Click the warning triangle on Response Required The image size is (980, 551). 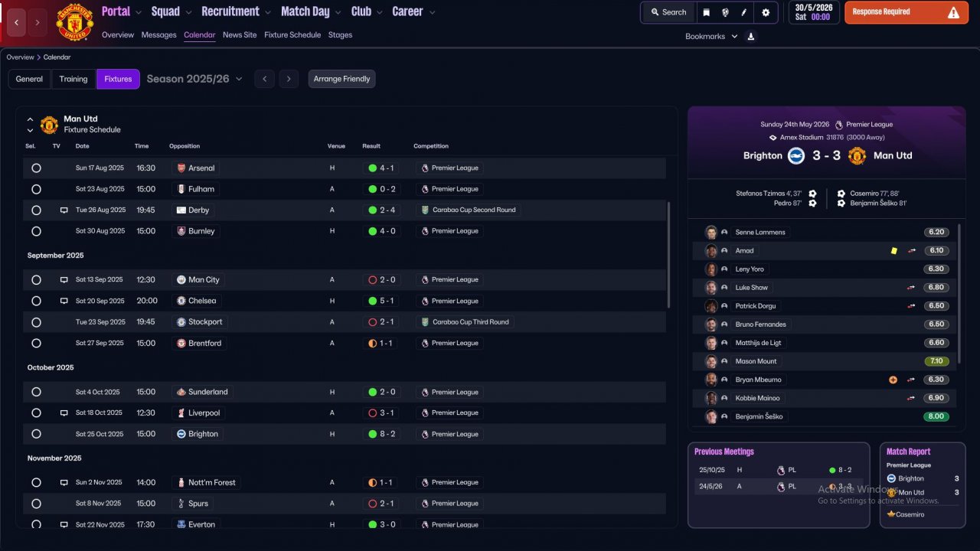(x=953, y=12)
